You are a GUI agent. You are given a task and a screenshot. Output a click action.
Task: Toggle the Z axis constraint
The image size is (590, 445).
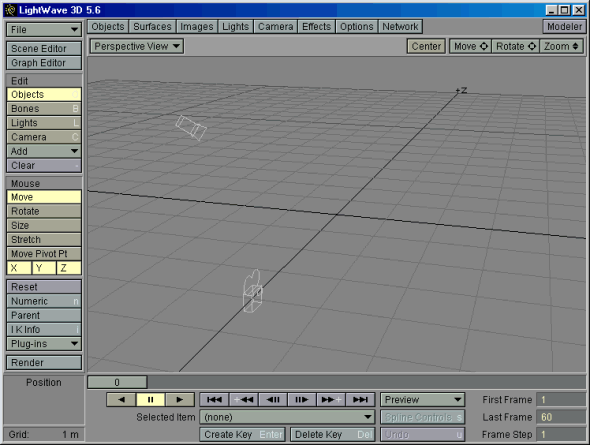68,268
